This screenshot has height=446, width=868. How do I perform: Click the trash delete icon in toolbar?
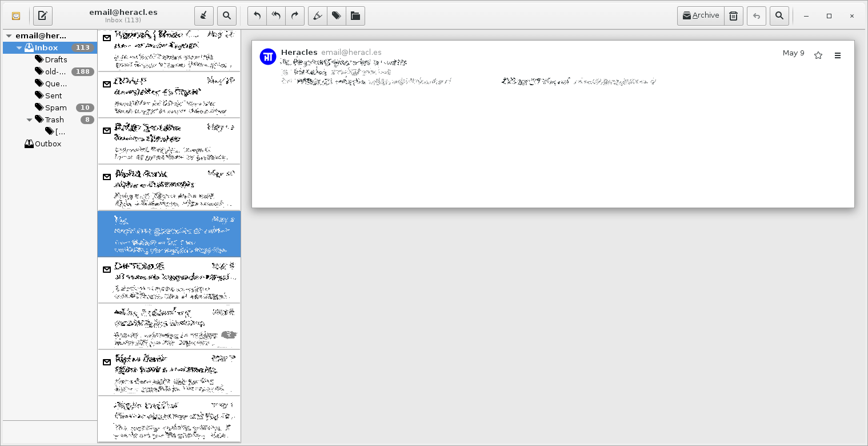[x=734, y=16]
